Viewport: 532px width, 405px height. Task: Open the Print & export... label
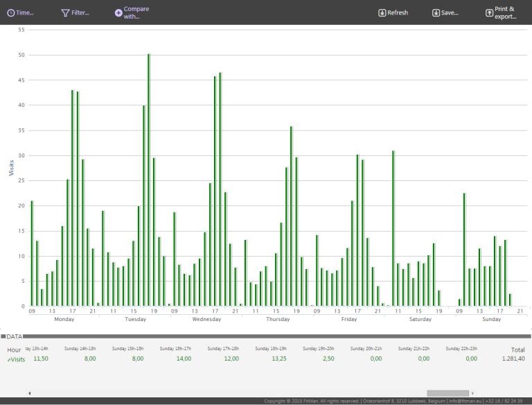[505, 12]
